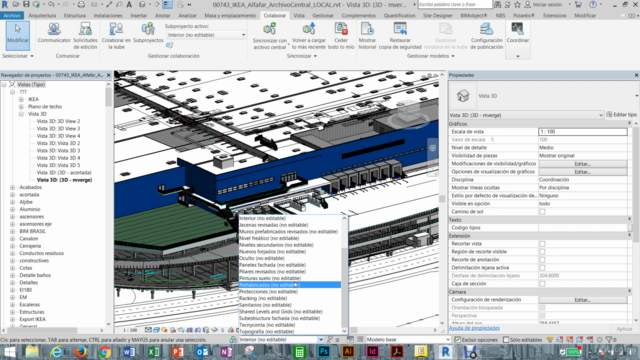Open Mostrar historial
The height and width of the screenshot is (360, 640).
click(x=367, y=36)
